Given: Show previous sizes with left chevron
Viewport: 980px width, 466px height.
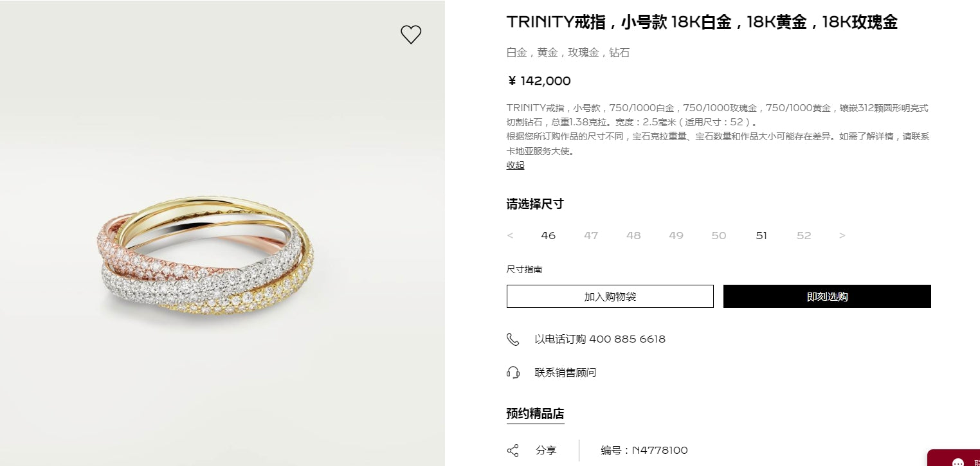Looking at the screenshot, I should tap(510, 236).
